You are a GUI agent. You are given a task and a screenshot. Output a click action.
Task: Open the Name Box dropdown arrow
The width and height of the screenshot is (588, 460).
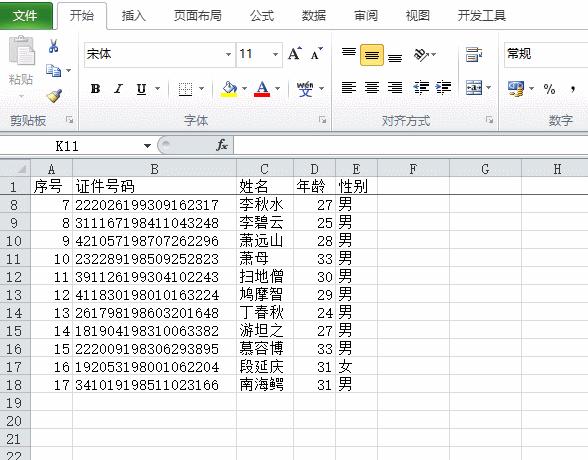[147, 145]
